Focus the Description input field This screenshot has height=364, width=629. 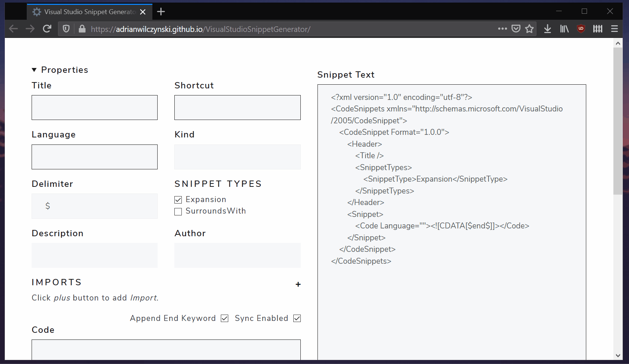pyautogui.click(x=94, y=256)
